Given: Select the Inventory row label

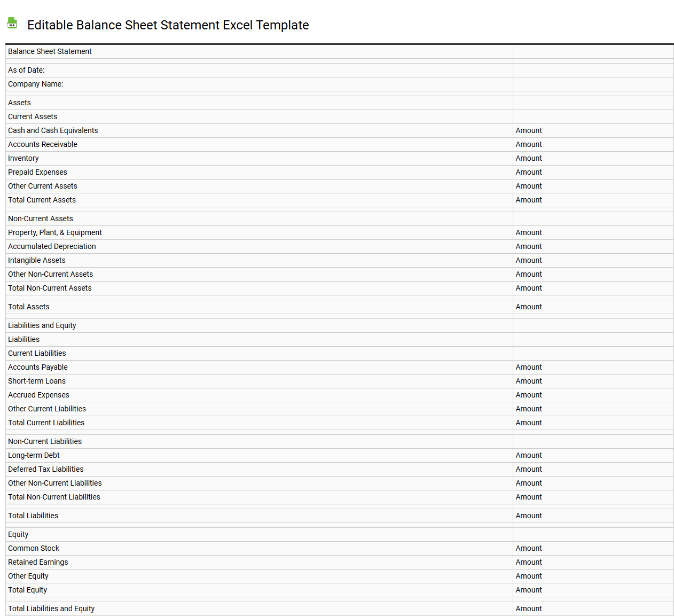Looking at the screenshot, I should tap(23, 158).
